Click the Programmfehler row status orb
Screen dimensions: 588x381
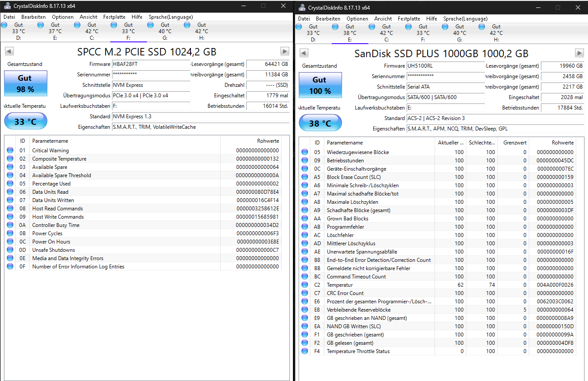tap(305, 227)
